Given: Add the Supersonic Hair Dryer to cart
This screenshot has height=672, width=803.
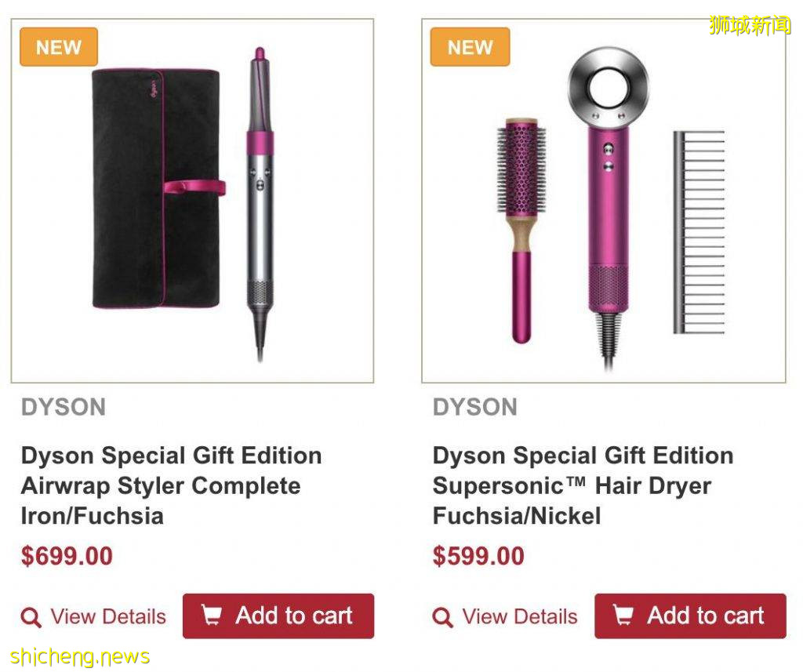Looking at the screenshot, I should click(x=690, y=616).
